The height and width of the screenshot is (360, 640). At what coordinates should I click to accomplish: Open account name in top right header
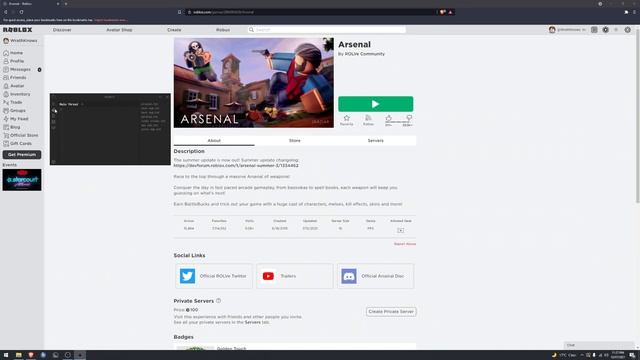tap(571, 30)
